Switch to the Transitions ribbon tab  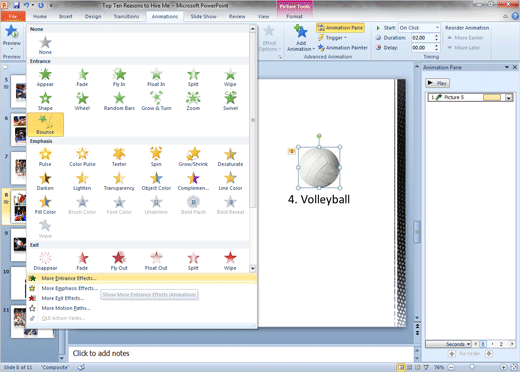tap(126, 16)
